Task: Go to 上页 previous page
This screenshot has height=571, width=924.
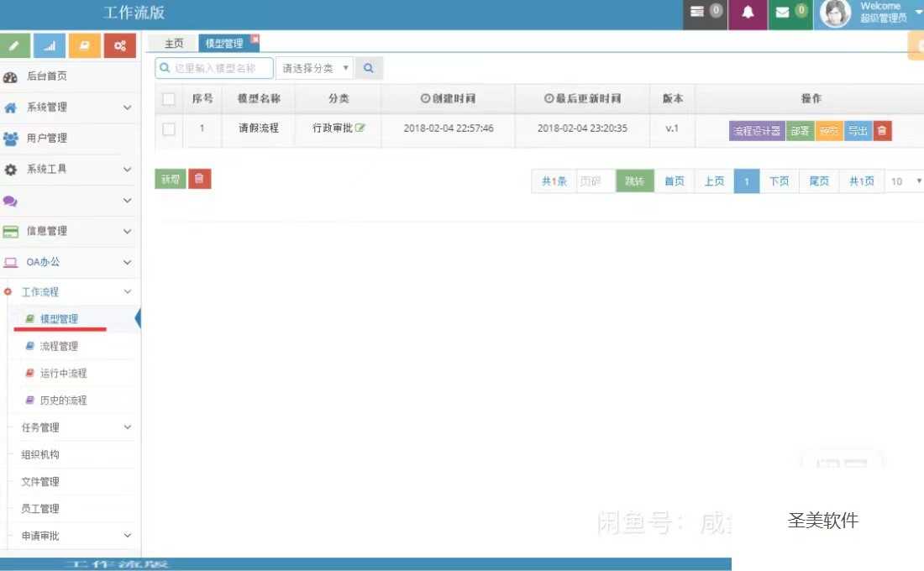Action: (714, 181)
